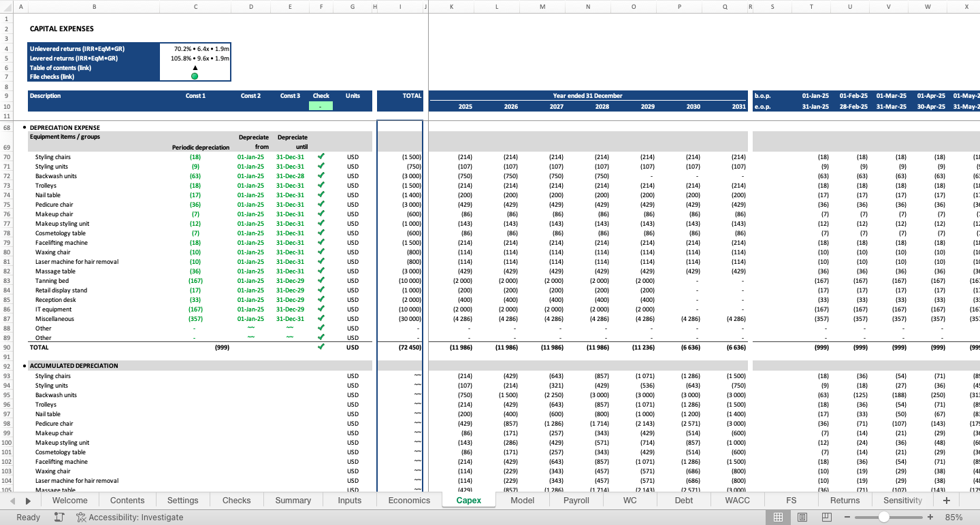Screen dimensions: 980x525
Task: Go to the Checks sheet tab
Action: pos(236,500)
